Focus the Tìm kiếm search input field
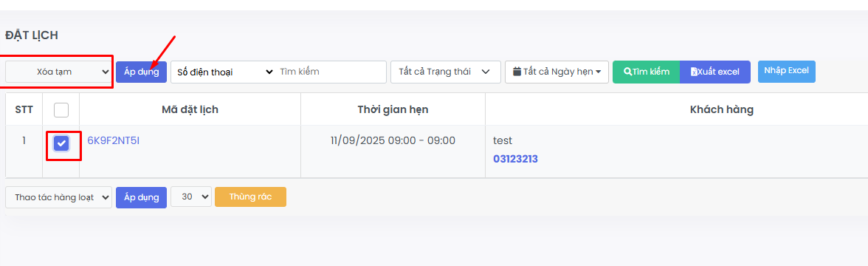 click(331, 72)
